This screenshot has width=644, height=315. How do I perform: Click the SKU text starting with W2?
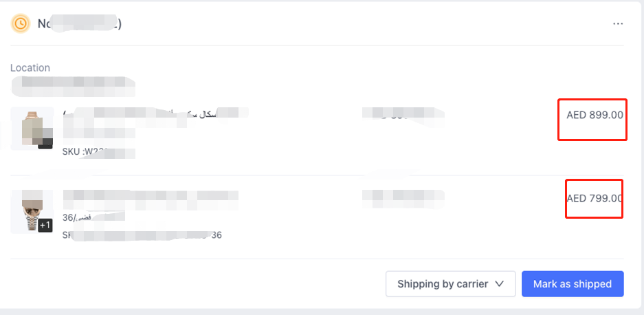point(98,152)
